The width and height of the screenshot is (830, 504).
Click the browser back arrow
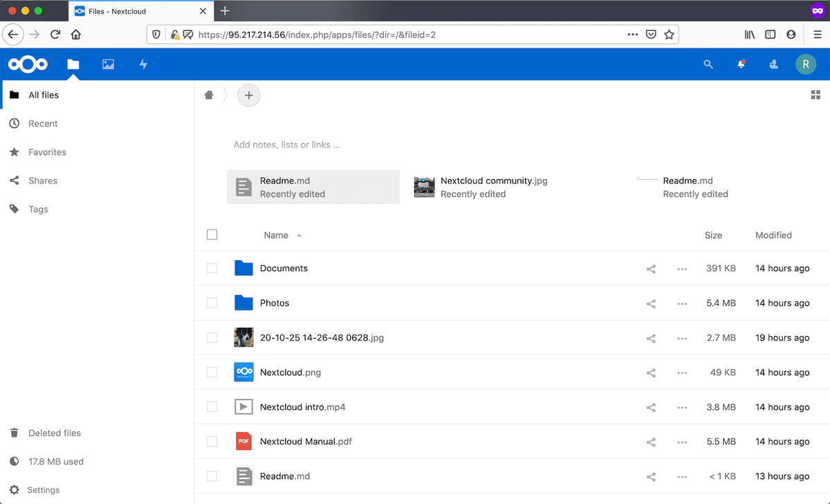tap(12, 34)
